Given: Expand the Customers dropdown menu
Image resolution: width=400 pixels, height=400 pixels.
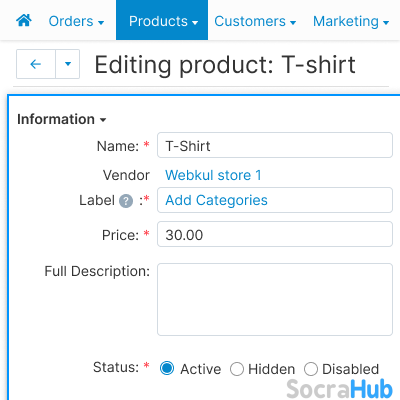Looking at the screenshot, I should [x=255, y=21].
